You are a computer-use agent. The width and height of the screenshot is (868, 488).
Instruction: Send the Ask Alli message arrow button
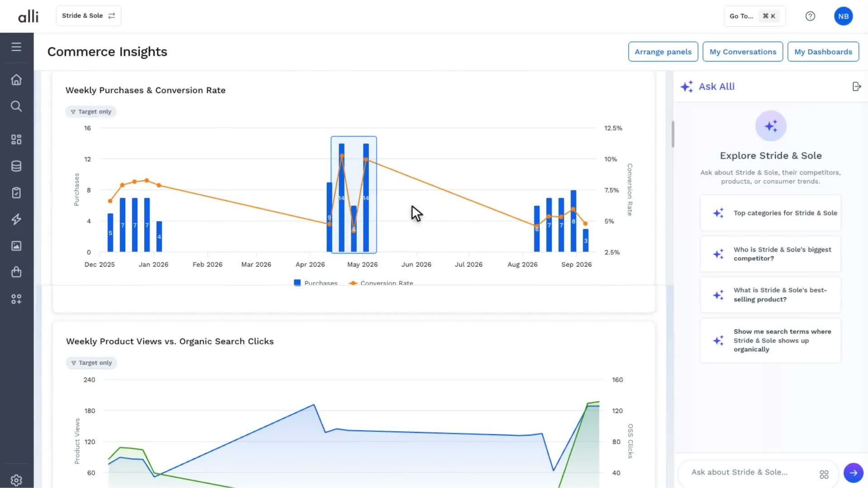(x=853, y=473)
